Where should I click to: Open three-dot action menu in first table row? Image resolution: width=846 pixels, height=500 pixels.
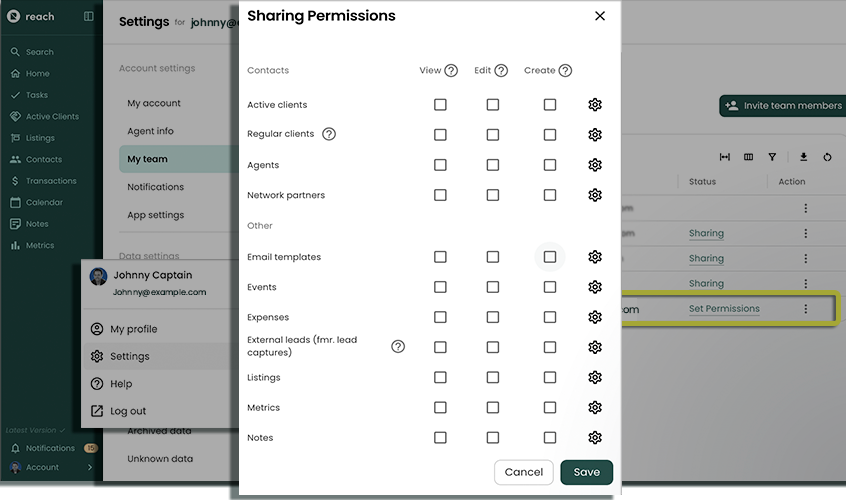coord(805,208)
